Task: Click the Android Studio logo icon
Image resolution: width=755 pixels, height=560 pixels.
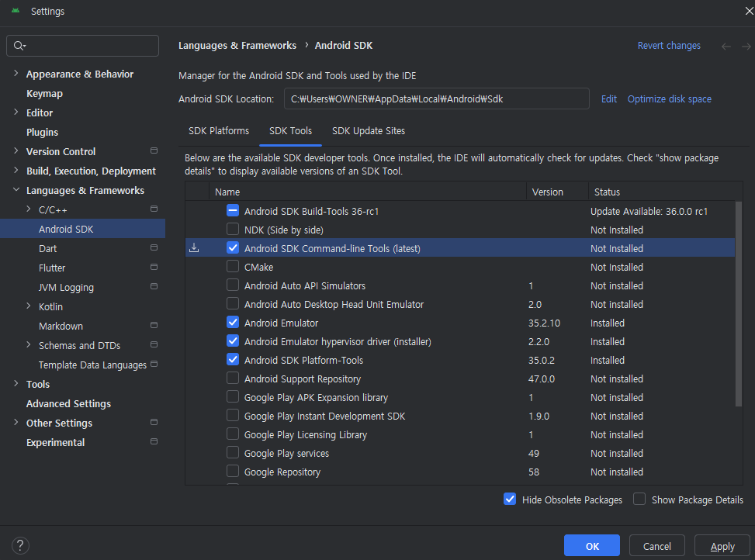Action: tap(16, 11)
